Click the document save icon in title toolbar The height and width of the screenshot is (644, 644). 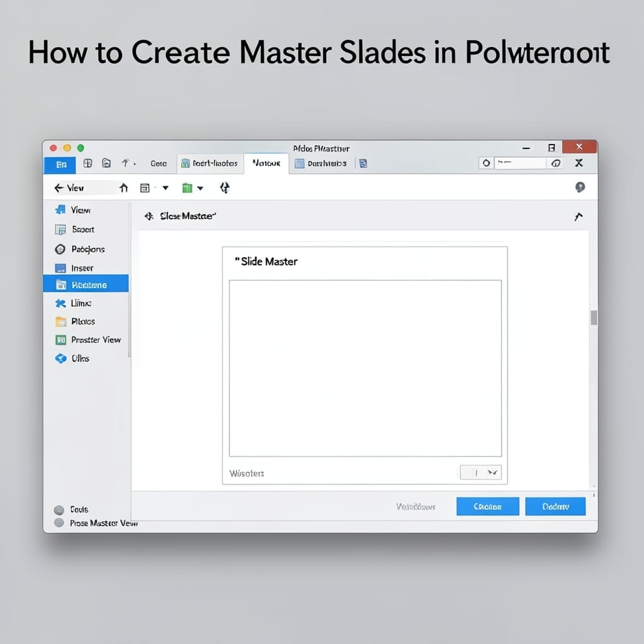[106, 163]
